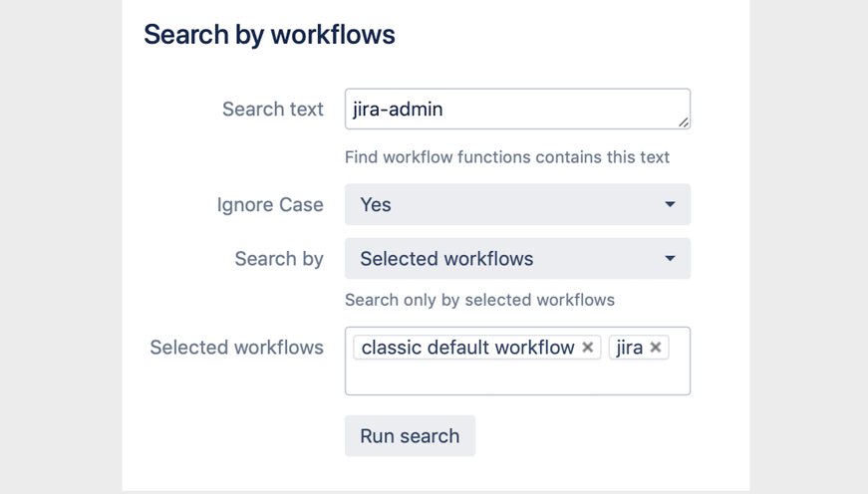Click 'Search only by selected workflows' hint
868x494 pixels.
click(x=479, y=300)
